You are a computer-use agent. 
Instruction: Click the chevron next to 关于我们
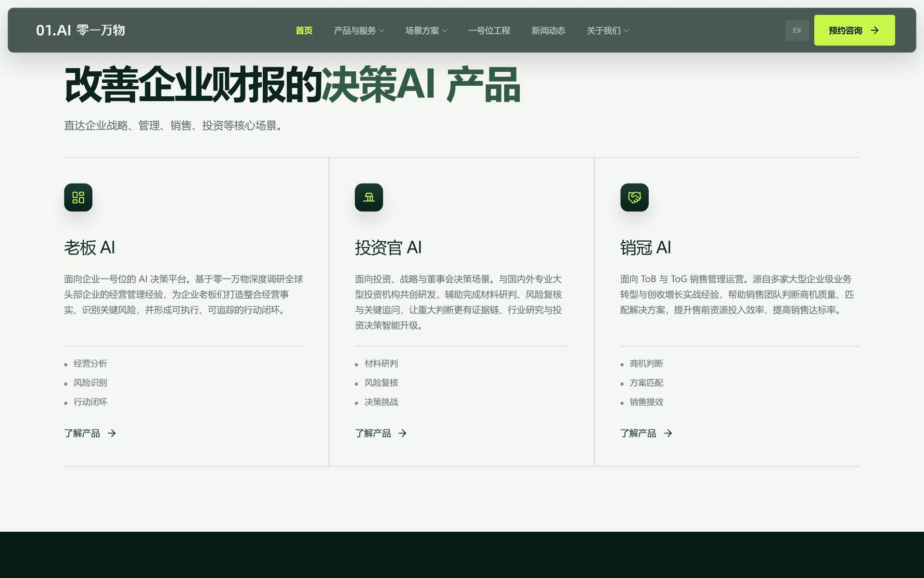(626, 31)
